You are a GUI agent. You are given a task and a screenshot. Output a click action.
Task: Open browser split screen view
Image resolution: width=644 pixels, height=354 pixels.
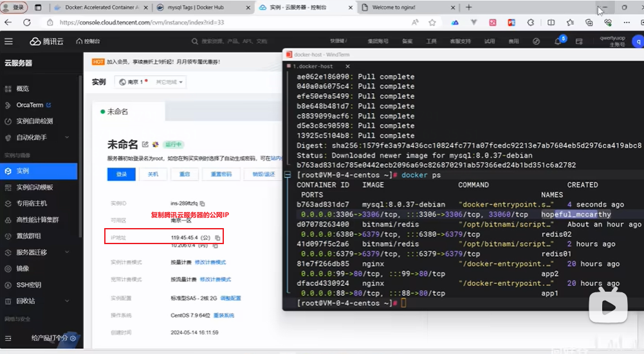click(551, 22)
